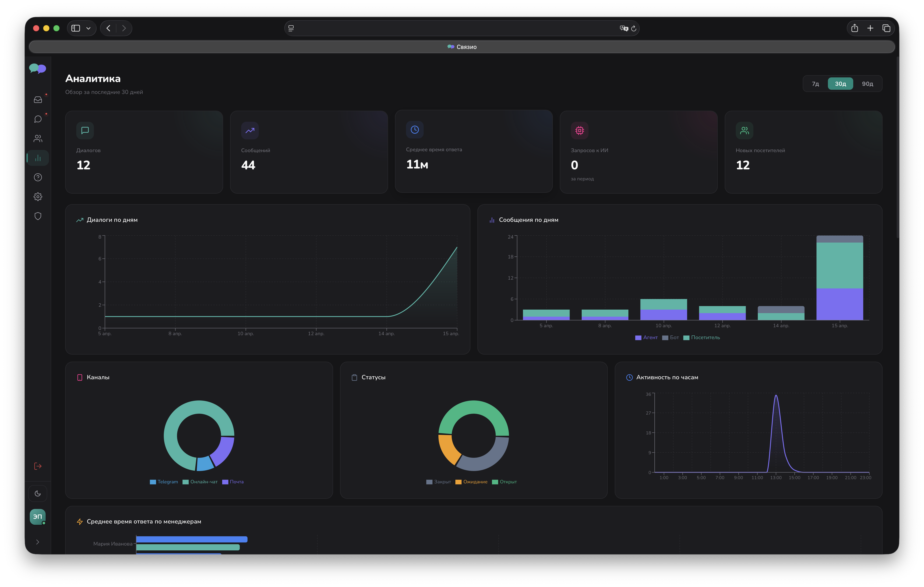Open the shield security icon in sidebar
Viewport: 924px width, 587px height.
click(38, 216)
